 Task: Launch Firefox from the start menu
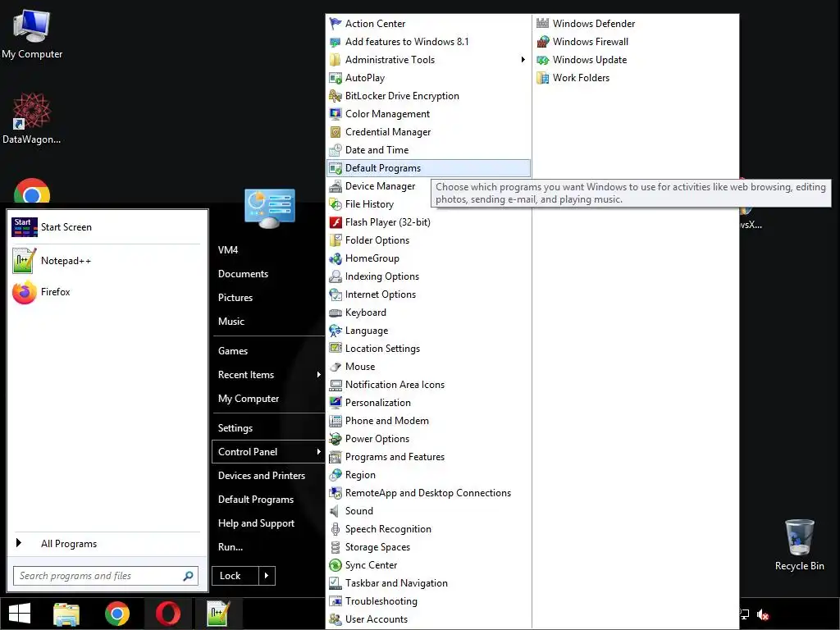coord(107,292)
